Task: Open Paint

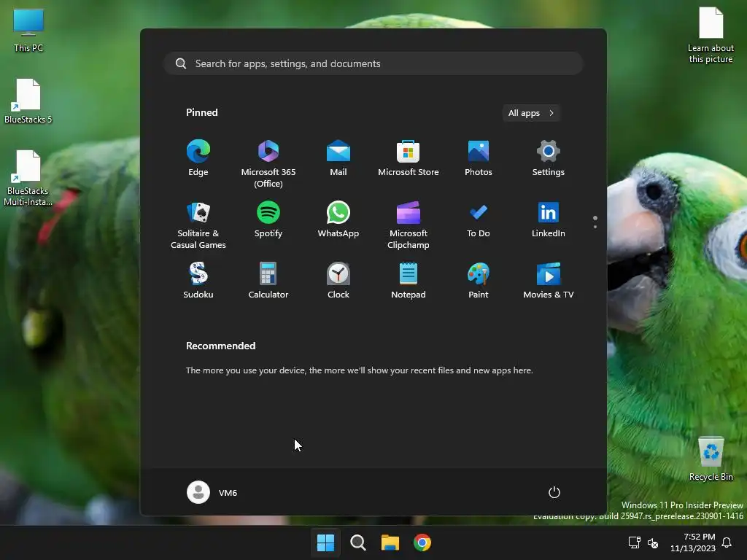Action: (479, 281)
